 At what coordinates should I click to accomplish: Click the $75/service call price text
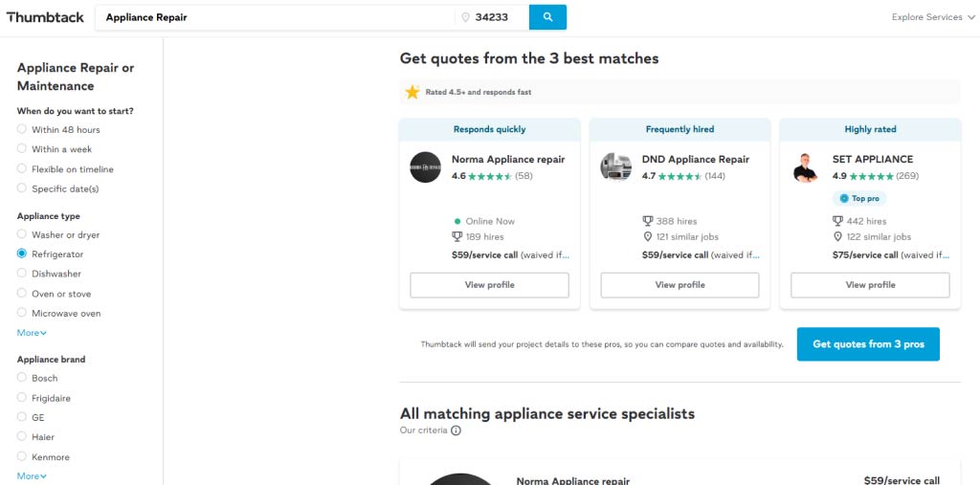click(x=865, y=255)
